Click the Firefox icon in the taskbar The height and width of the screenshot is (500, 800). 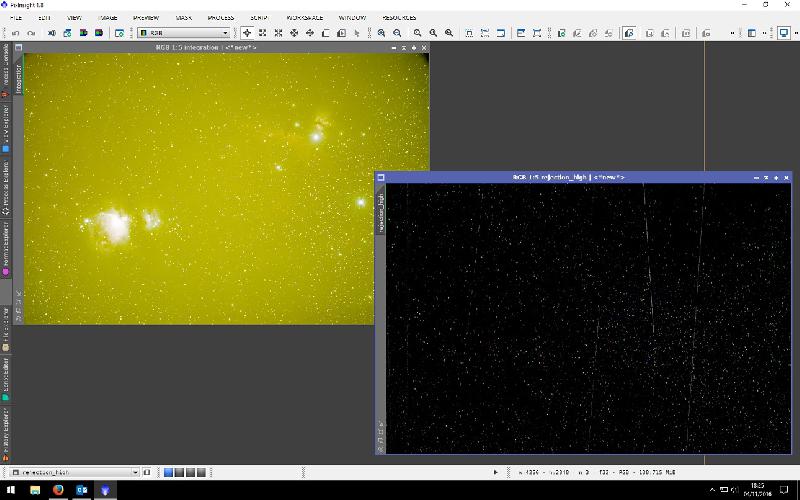tap(58, 490)
